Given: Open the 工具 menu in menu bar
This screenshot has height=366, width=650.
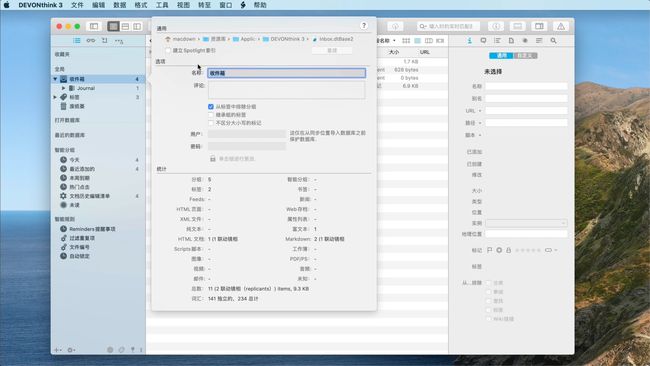Looking at the screenshot, I should (x=162, y=5).
